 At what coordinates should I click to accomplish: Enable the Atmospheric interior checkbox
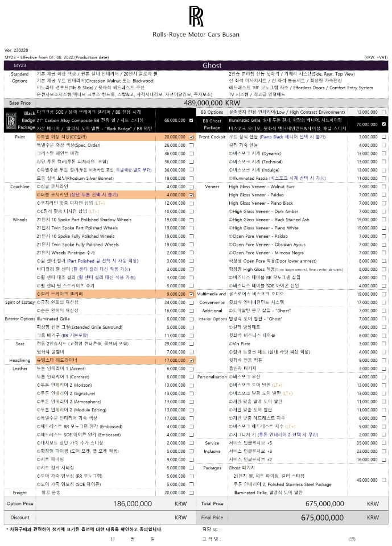point(191,402)
